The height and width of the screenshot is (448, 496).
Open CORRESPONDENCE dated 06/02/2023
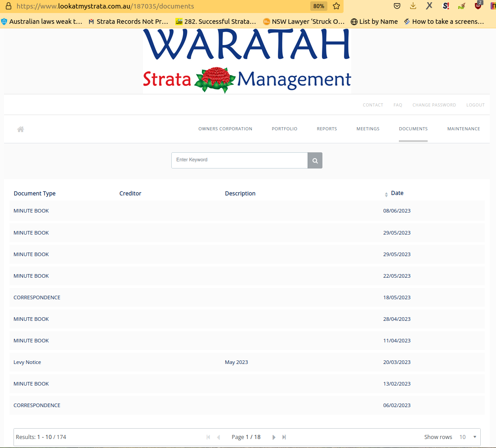click(x=247, y=405)
